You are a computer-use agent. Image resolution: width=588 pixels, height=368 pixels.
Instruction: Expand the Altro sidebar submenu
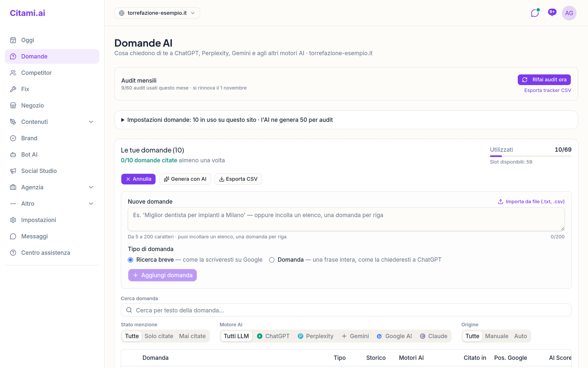pos(91,204)
